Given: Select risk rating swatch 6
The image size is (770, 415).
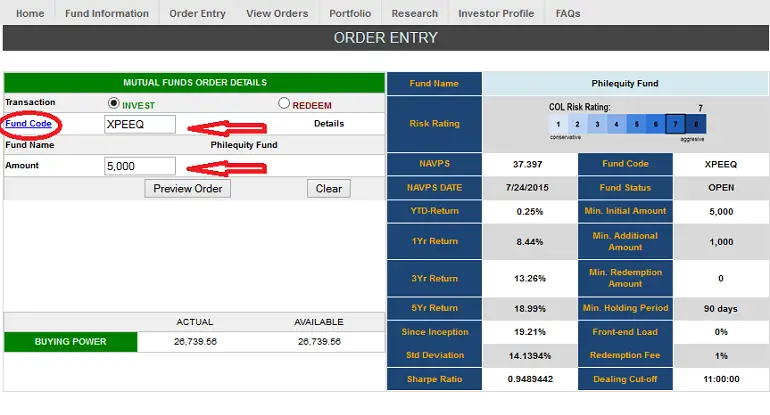Looking at the screenshot, I should (656, 124).
